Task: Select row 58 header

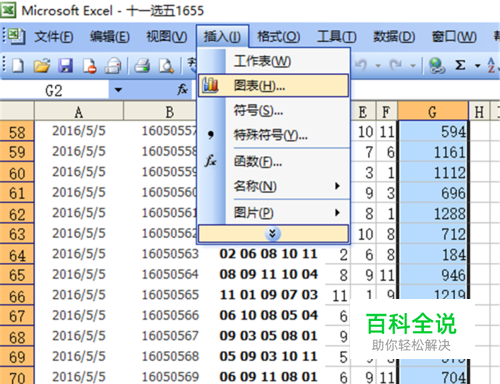Action: tap(17, 132)
